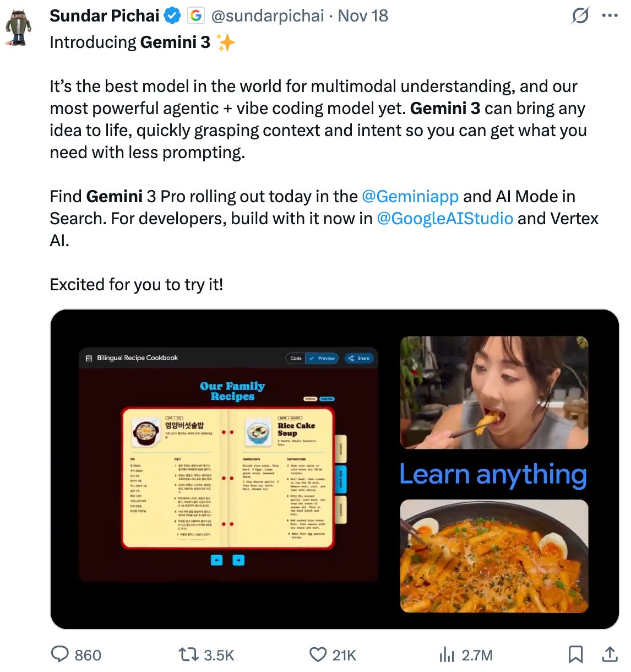Open the Nov 18 post timestamp
The width and height of the screenshot is (631, 672).
363,16
